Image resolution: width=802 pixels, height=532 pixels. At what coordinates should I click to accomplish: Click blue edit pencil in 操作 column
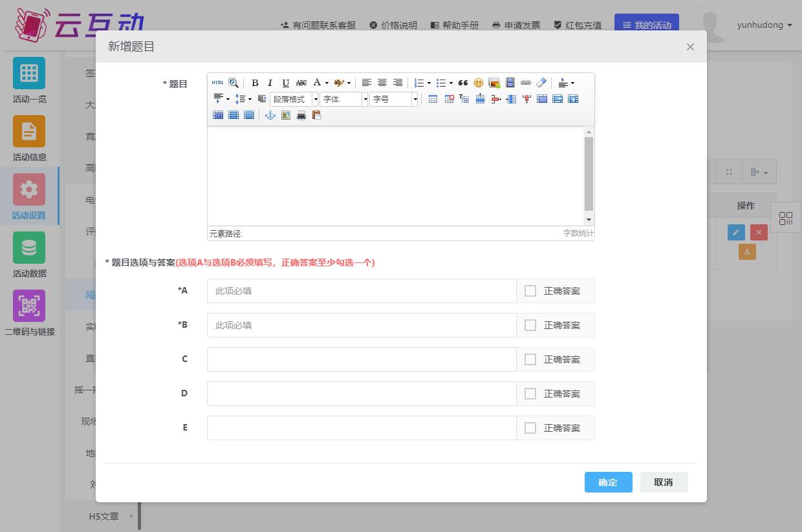[x=736, y=232]
